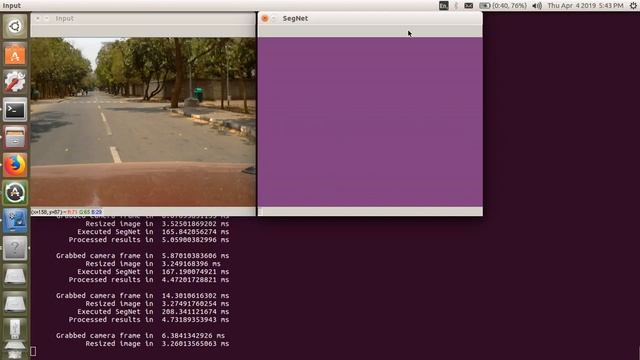This screenshot has height=360, width=640.
Task: Focus the SegNet window title bar
Action: 370,18
